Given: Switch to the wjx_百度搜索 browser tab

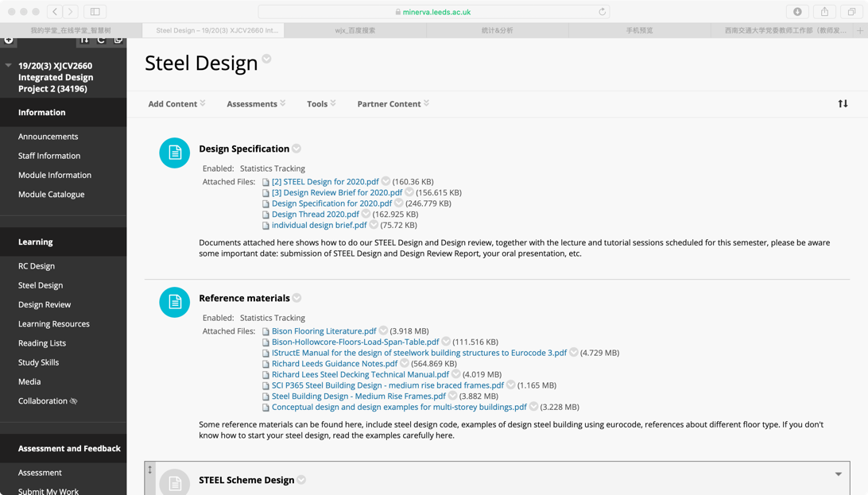Looking at the screenshot, I should [355, 30].
